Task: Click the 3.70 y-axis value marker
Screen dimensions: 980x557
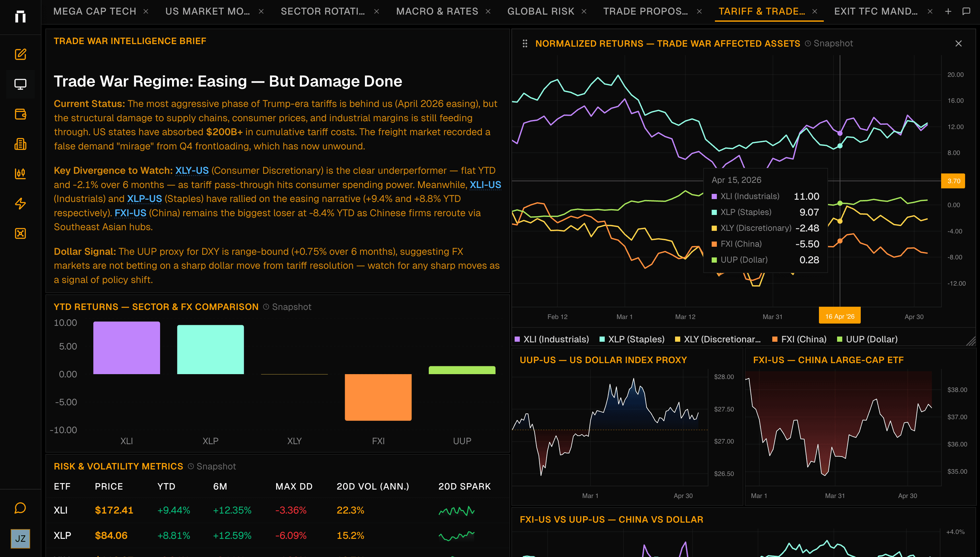Action: (953, 181)
